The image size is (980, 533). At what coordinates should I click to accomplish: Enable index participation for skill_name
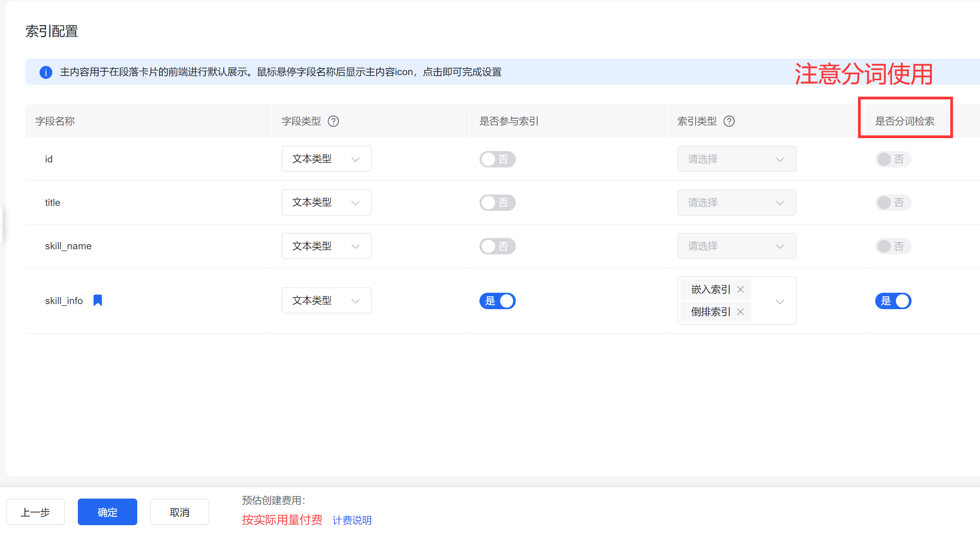pyautogui.click(x=497, y=246)
